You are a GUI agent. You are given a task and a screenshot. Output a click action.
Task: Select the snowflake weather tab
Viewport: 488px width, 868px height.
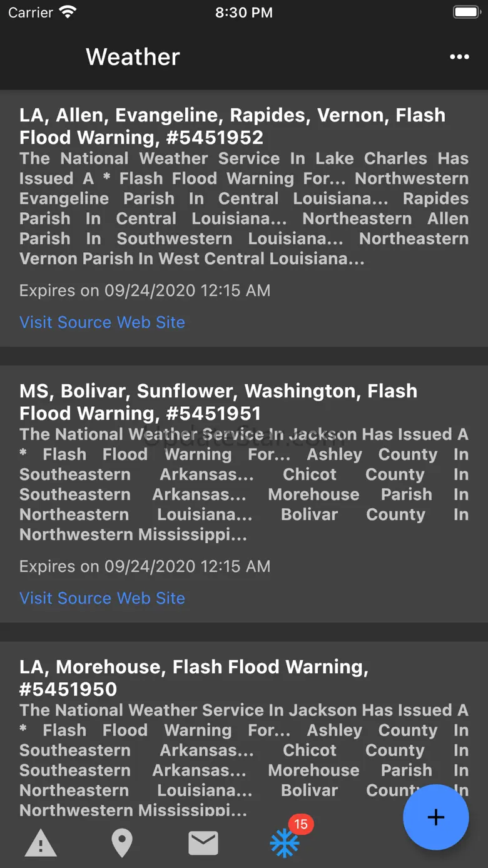tap(284, 844)
